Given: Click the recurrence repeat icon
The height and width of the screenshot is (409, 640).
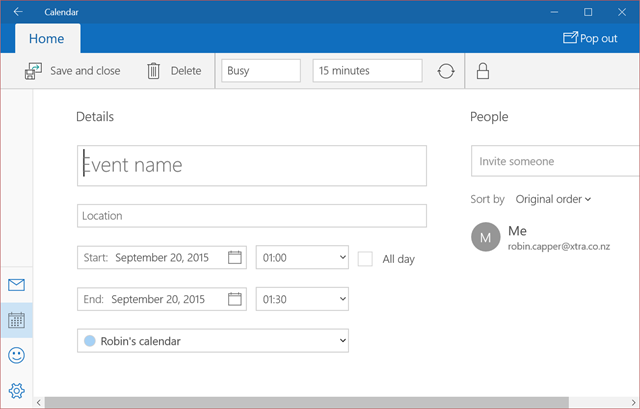Looking at the screenshot, I should pos(446,71).
